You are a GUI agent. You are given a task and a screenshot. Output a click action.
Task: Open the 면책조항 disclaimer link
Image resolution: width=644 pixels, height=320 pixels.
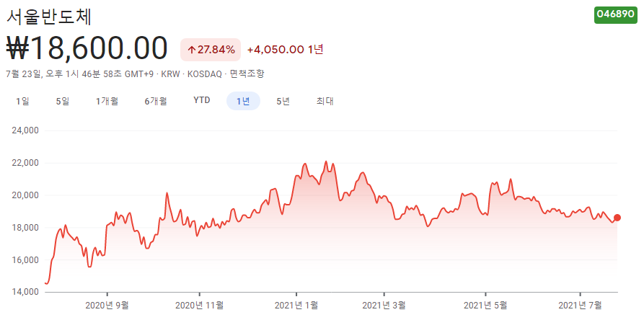(x=247, y=74)
